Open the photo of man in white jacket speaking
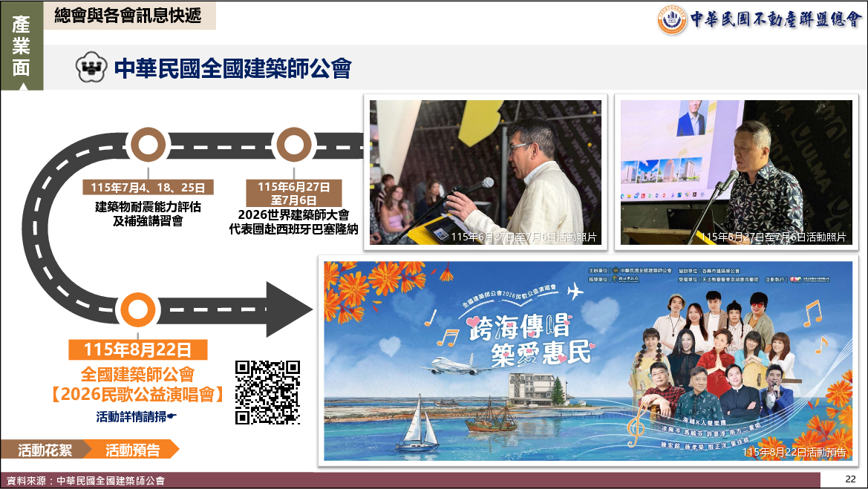 486,172
